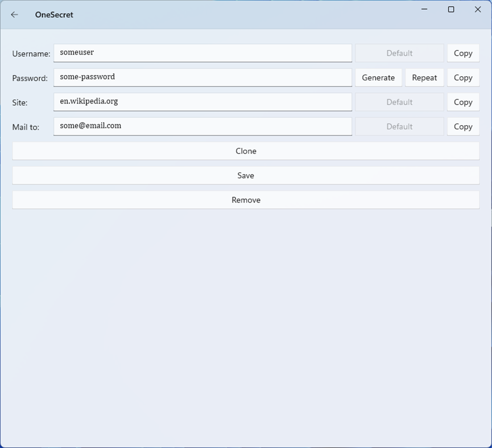The image size is (492, 448).
Task: Minimize the OneSecret window
Action: [x=424, y=9]
